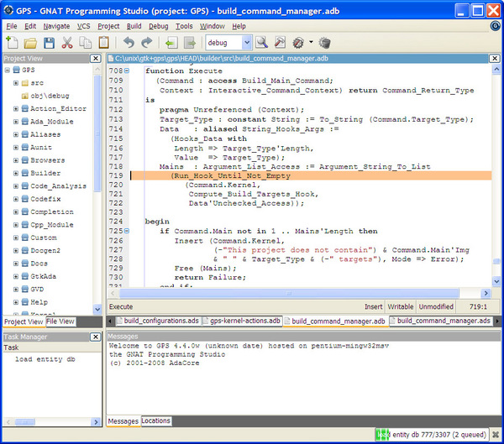Collapse the code fold marker at line 708
Image resolution: width=504 pixels, height=444 pixels.
[x=127, y=71]
